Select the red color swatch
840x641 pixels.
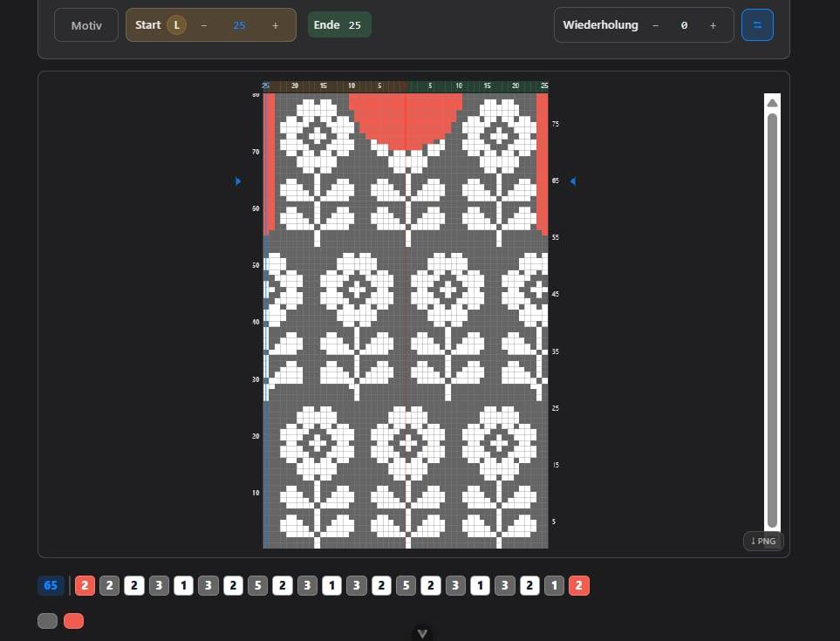(74, 621)
